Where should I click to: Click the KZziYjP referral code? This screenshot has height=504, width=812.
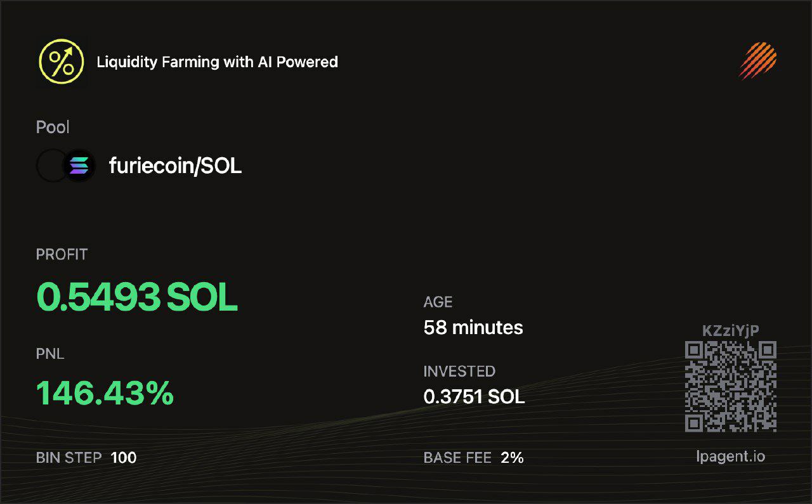[x=731, y=330]
